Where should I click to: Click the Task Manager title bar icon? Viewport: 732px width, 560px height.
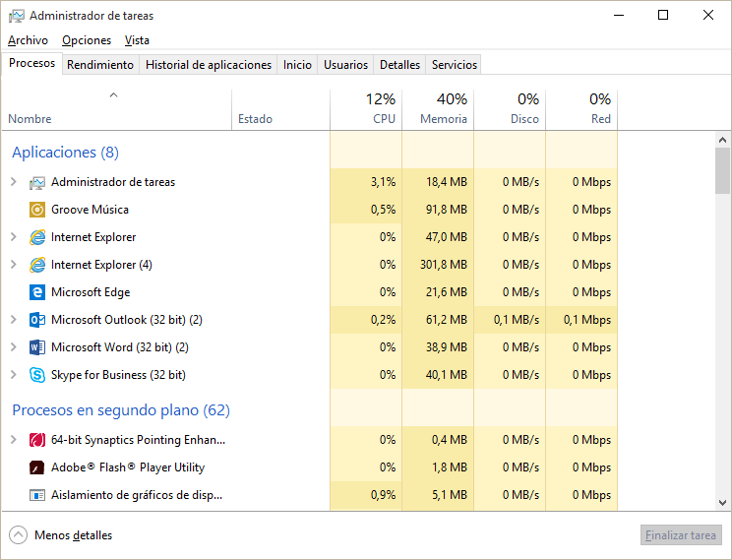[17, 16]
